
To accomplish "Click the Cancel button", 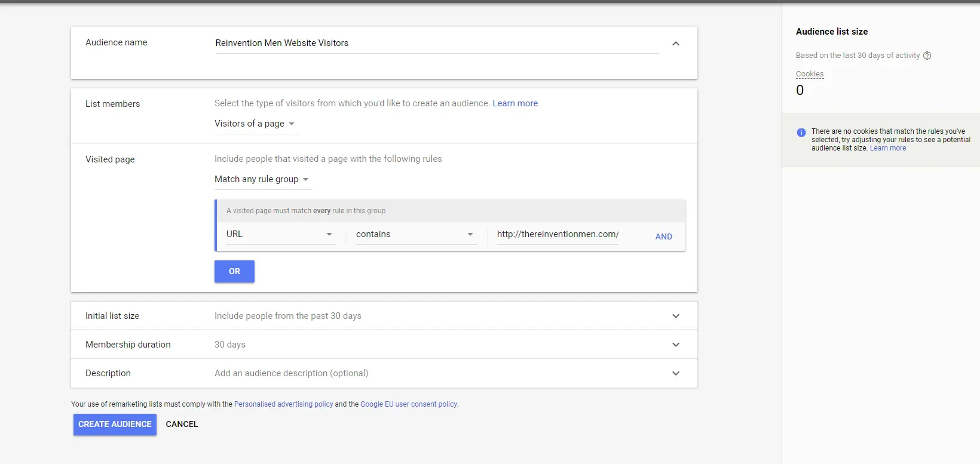I will pos(182,425).
